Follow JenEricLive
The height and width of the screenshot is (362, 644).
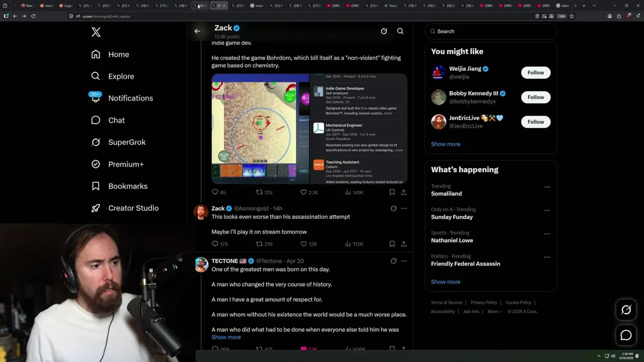[536, 122]
